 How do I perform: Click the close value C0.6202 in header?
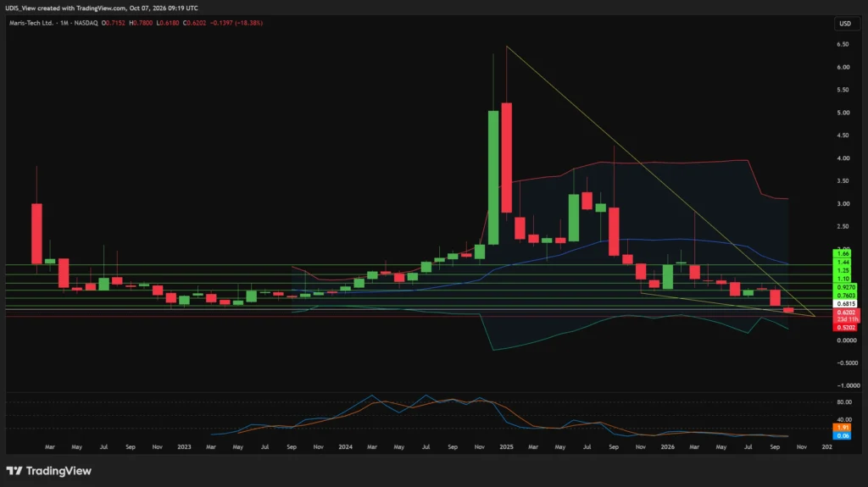tap(194, 23)
